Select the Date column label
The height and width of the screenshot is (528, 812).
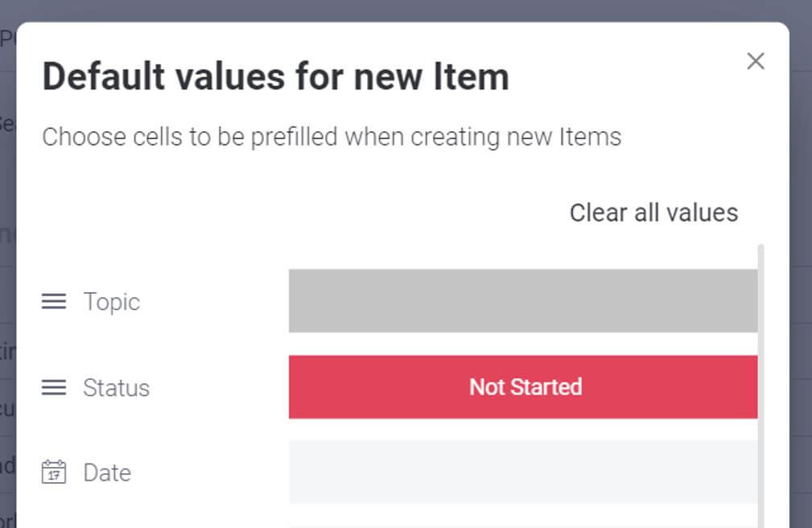(107, 472)
